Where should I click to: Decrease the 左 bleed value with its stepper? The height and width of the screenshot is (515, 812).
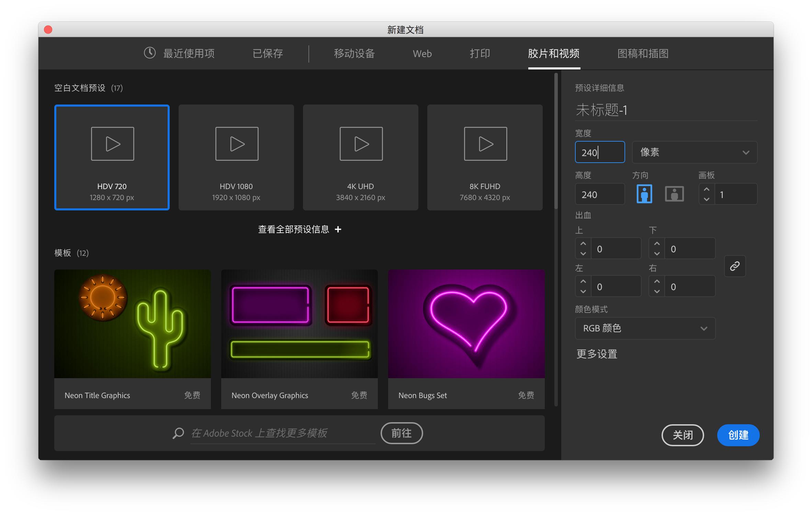pyautogui.click(x=583, y=291)
